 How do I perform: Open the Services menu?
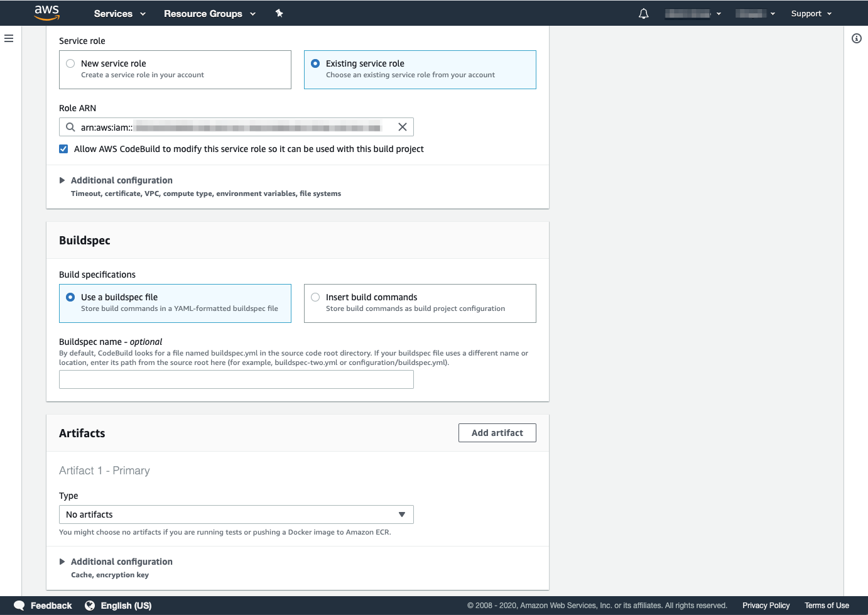[119, 14]
